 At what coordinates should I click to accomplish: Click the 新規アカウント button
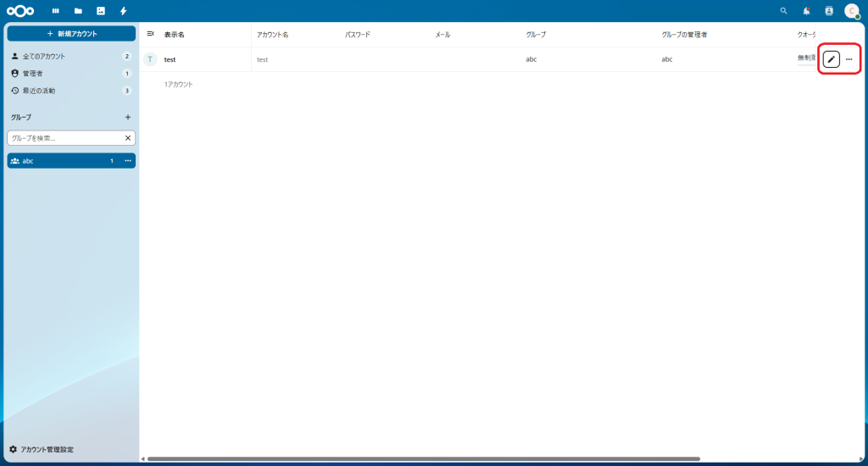71,33
